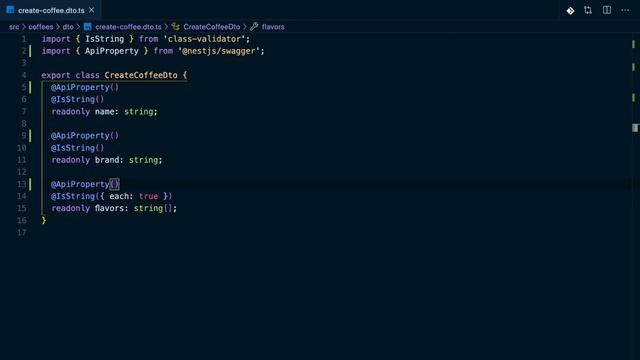640x360 pixels.
Task: Open the source control diamond icon
Action: tap(570, 11)
